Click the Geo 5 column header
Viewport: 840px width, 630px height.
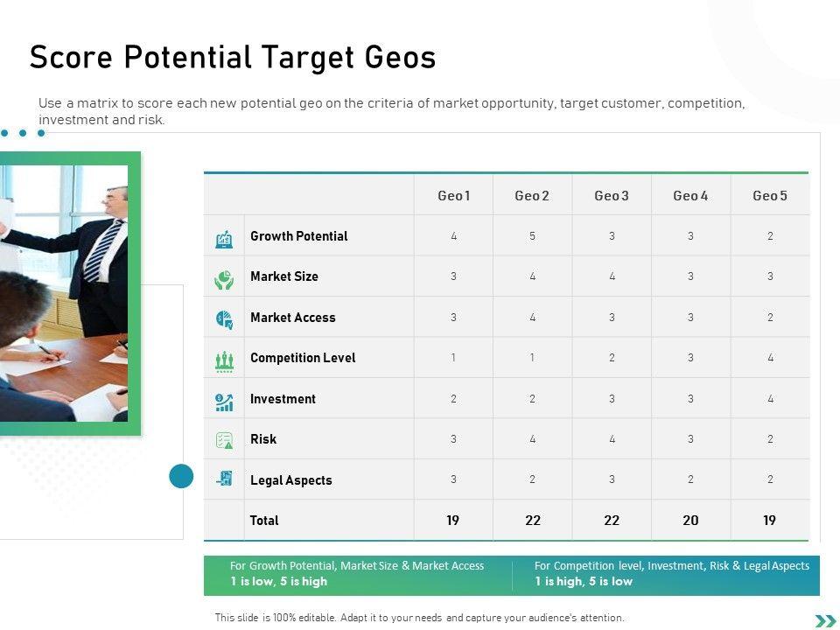(770, 196)
